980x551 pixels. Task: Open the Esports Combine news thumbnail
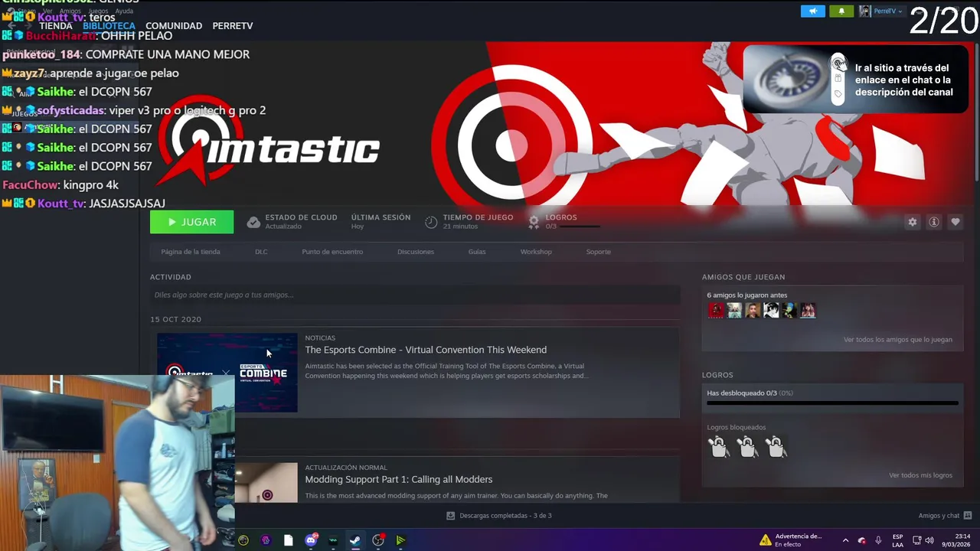coord(227,373)
